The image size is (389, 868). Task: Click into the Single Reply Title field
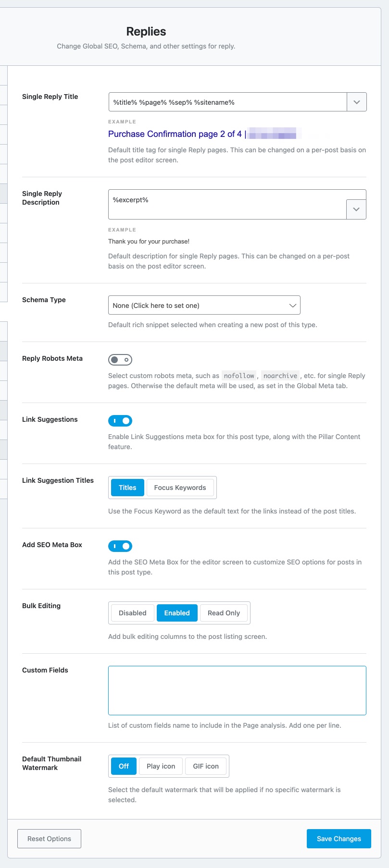coord(228,102)
